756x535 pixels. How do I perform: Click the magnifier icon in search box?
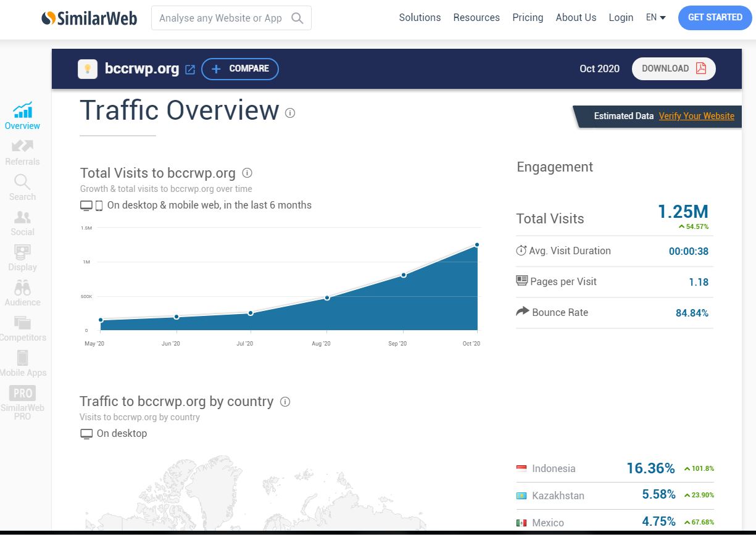coord(297,19)
